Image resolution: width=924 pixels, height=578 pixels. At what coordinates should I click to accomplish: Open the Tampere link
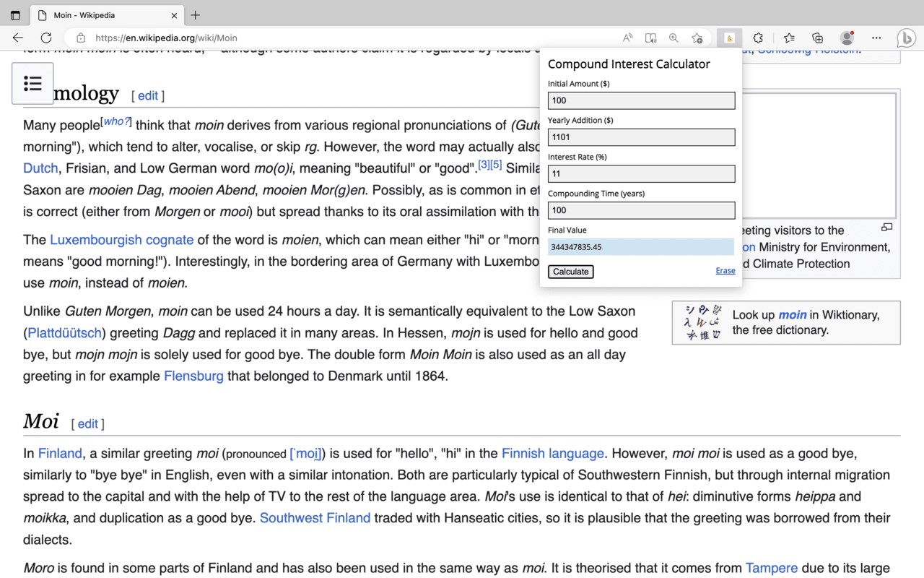click(772, 568)
